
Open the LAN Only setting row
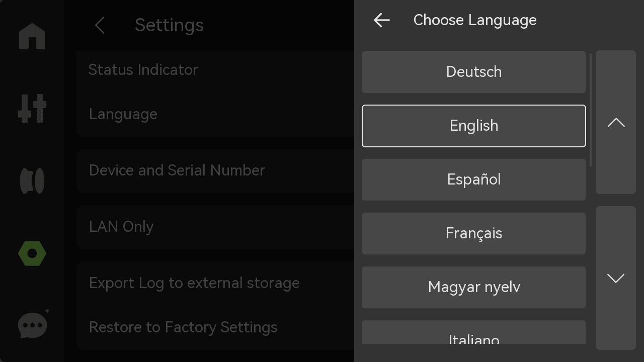[215, 227]
